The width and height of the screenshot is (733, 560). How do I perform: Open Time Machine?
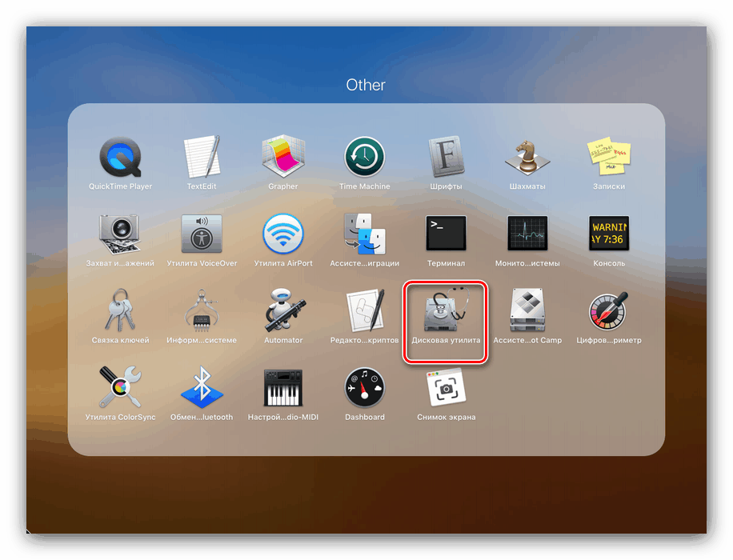point(364,158)
